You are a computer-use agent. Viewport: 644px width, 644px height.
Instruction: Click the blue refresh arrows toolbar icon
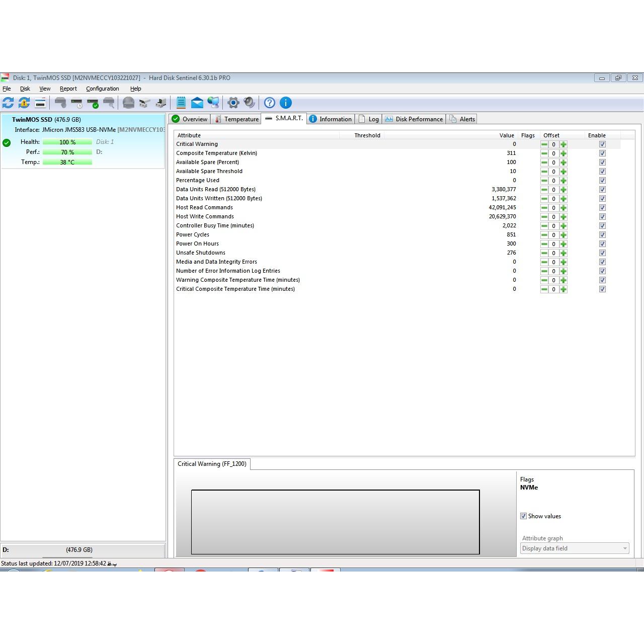tap(8, 103)
